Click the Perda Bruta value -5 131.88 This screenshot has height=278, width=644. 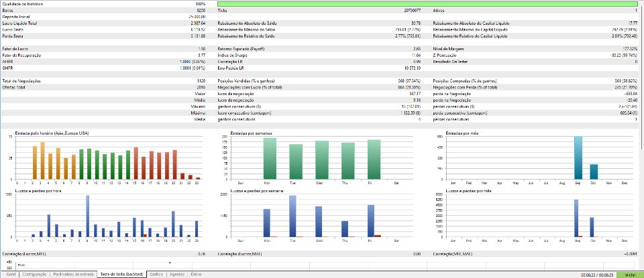pos(197,36)
